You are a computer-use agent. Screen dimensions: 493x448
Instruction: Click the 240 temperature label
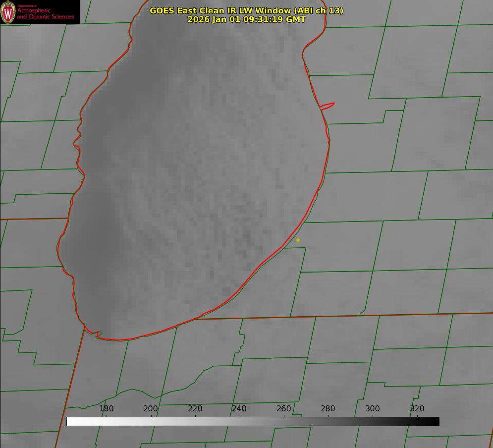[x=239, y=409]
